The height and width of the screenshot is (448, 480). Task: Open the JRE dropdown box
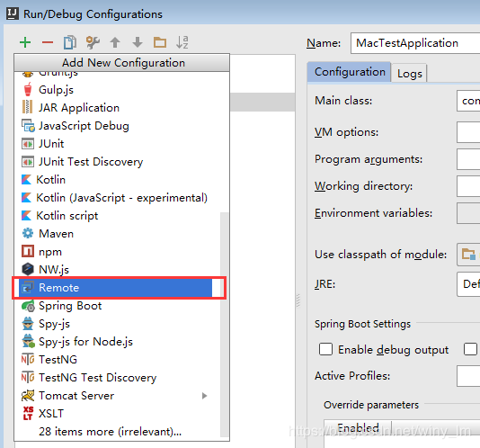(468, 284)
